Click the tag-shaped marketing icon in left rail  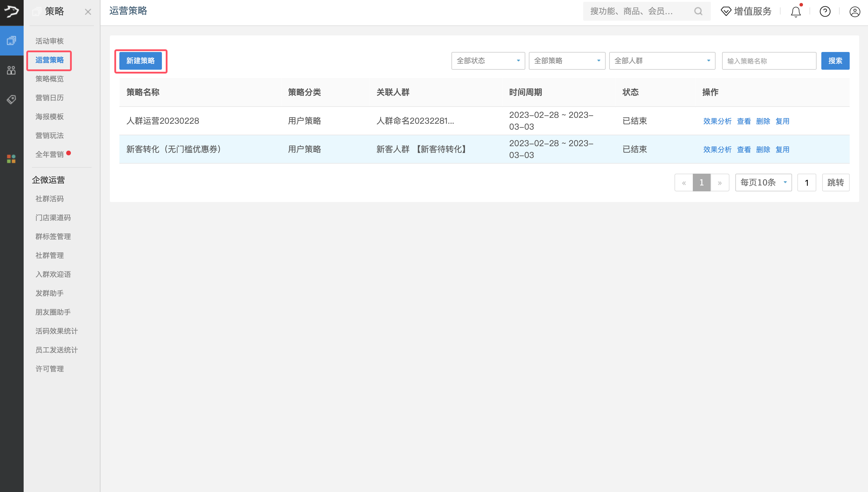tap(11, 99)
